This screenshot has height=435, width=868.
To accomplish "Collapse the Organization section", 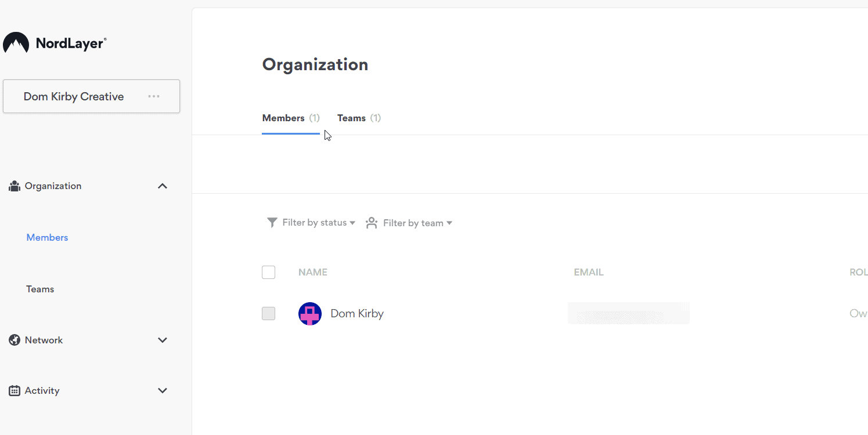I will coord(163,186).
